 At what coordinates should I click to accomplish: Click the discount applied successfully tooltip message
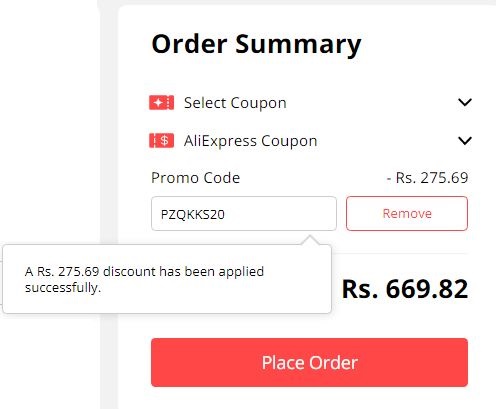point(144,279)
